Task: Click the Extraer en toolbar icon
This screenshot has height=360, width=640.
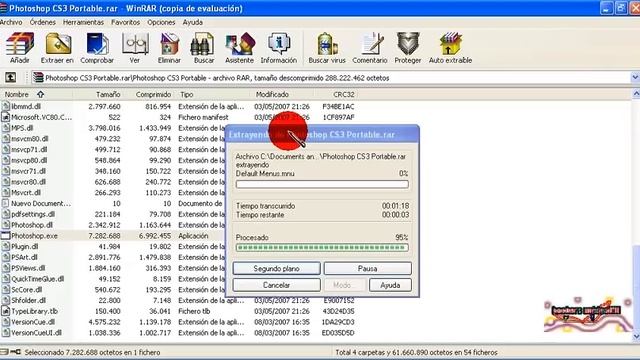Action: coord(58,44)
